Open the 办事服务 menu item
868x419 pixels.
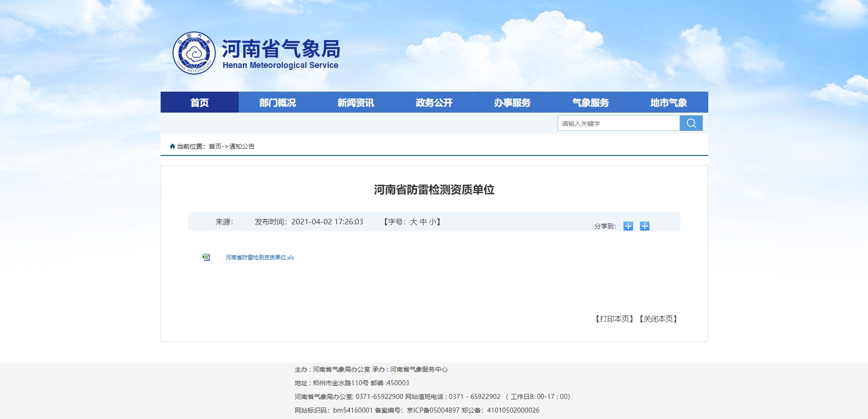tap(512, 103)
